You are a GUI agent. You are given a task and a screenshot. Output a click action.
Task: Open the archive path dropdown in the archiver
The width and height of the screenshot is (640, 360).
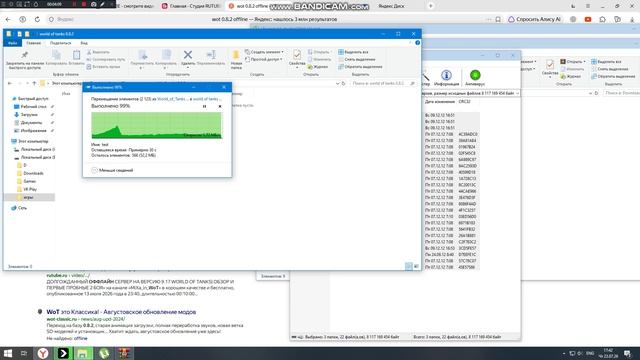coord(517,93)
